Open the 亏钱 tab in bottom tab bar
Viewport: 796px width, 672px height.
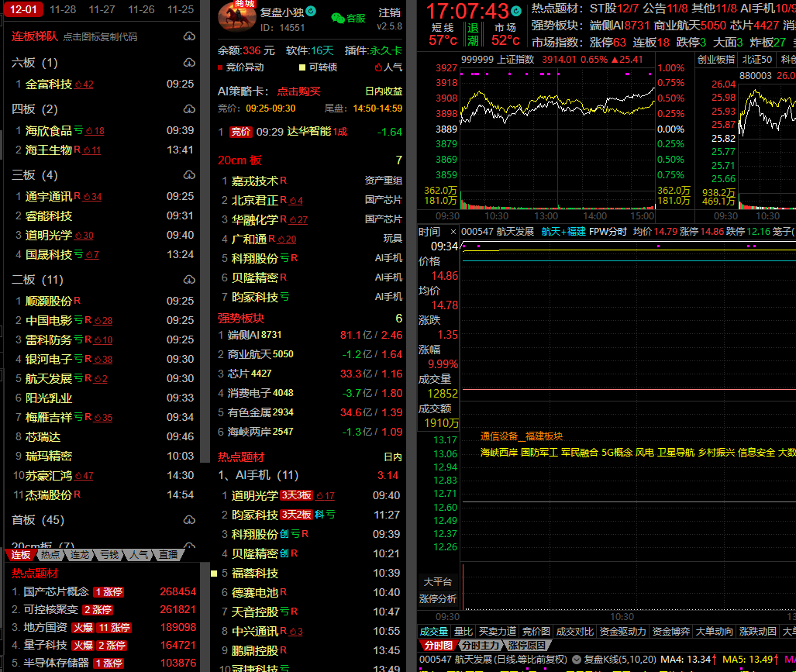109,555
